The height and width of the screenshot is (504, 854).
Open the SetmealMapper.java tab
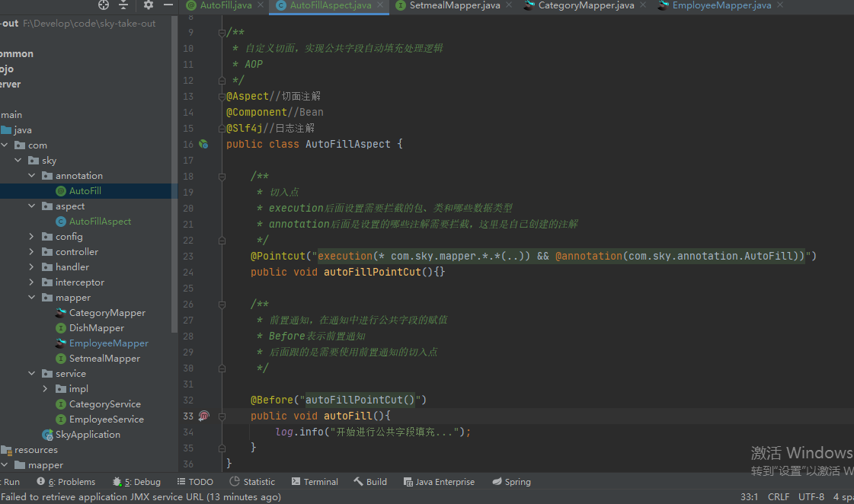tap(455, 5)
